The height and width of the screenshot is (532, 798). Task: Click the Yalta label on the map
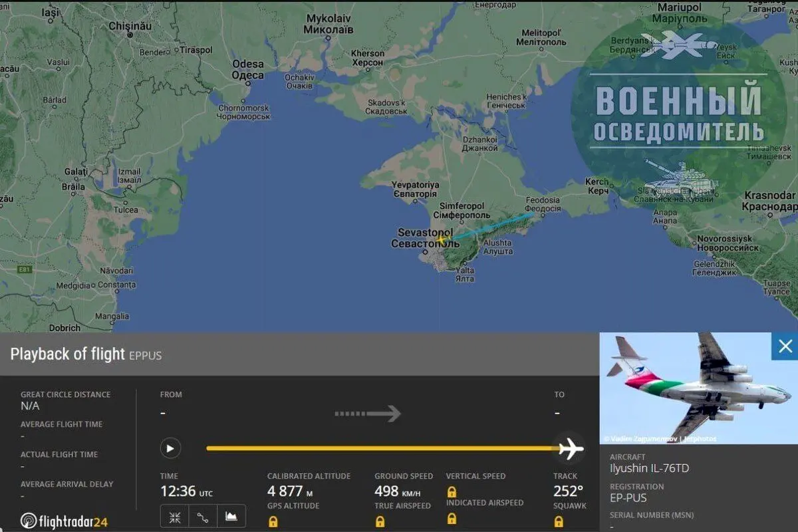pos(465,275)
